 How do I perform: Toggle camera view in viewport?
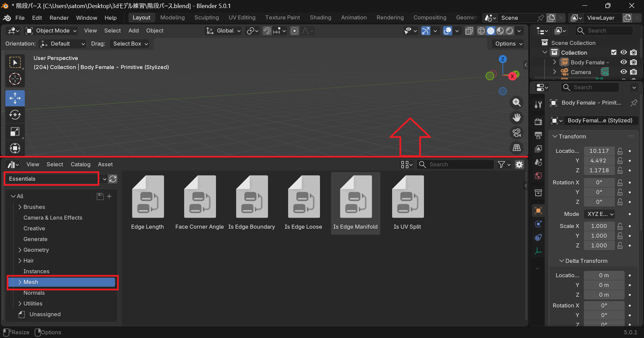[517, 133]
